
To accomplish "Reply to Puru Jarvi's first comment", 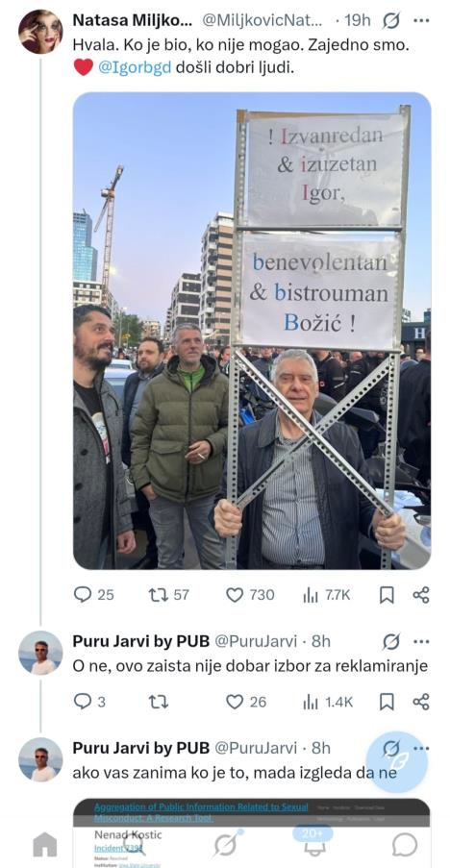I will coord(89,702).
